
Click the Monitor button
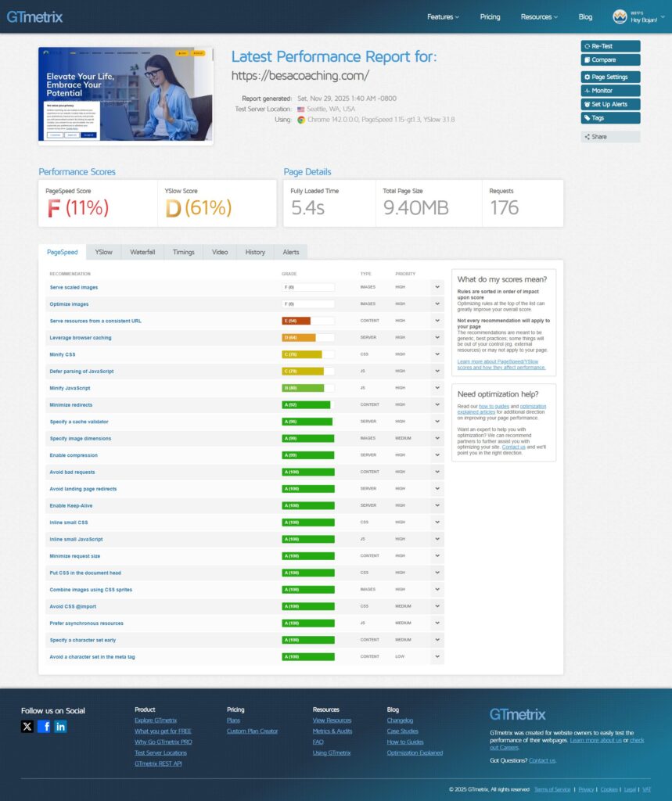(610, 91)
